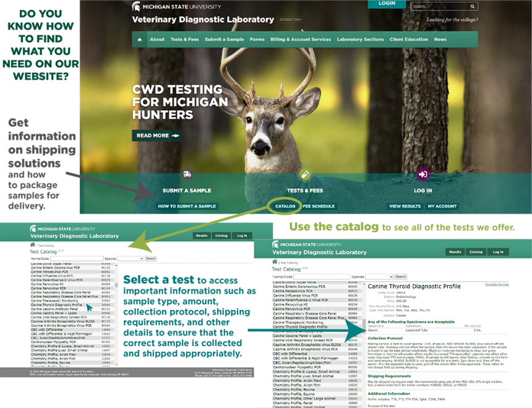Open the Laboratory Sections menu
This screenshot has height=408, width=532.
(x=360, y=40)
